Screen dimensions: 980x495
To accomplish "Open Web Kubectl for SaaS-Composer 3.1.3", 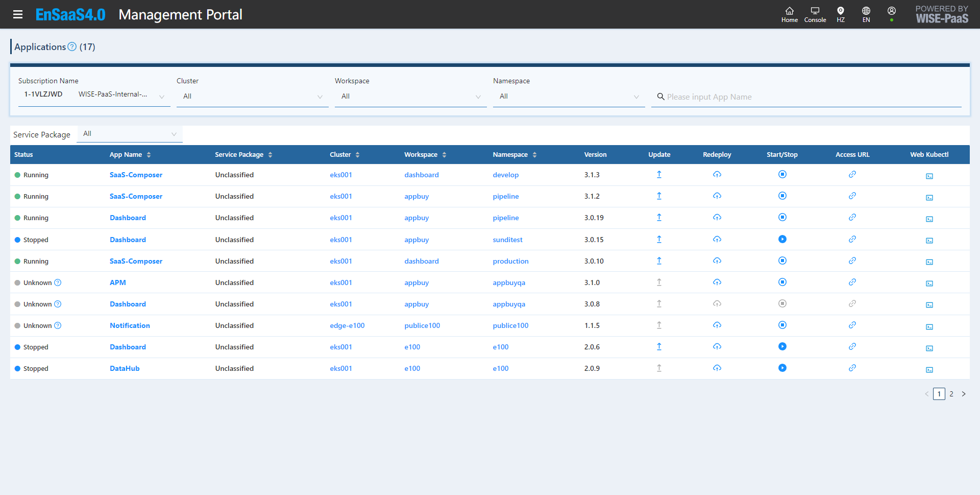I will tap(929, 176).
